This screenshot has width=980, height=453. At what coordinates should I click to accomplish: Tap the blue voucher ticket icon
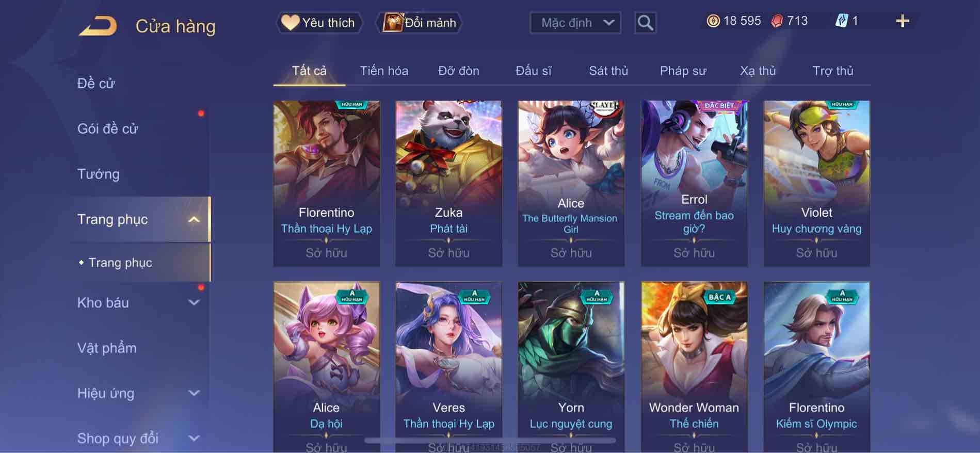[842, 21]
